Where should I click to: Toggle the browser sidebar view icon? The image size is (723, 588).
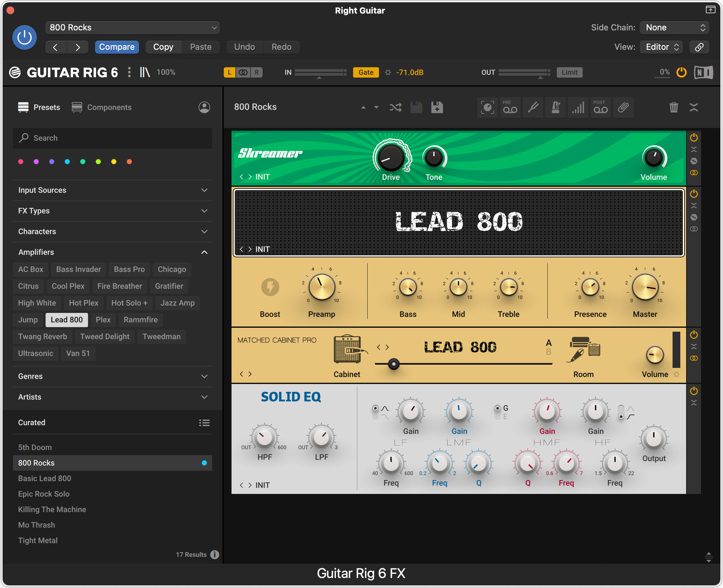pos(145,72)
